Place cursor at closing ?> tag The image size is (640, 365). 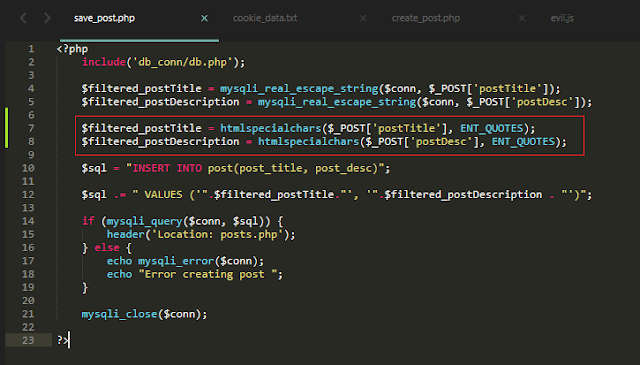pyautogui.click(x=63, y=341)
